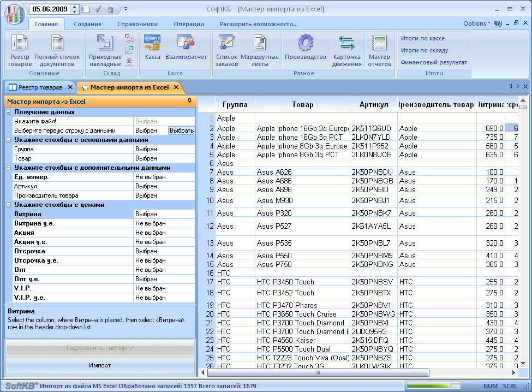Click the document tabs scroll-right arrow
Viewport: 532px width, 392px height.
[x=518, y=87]
